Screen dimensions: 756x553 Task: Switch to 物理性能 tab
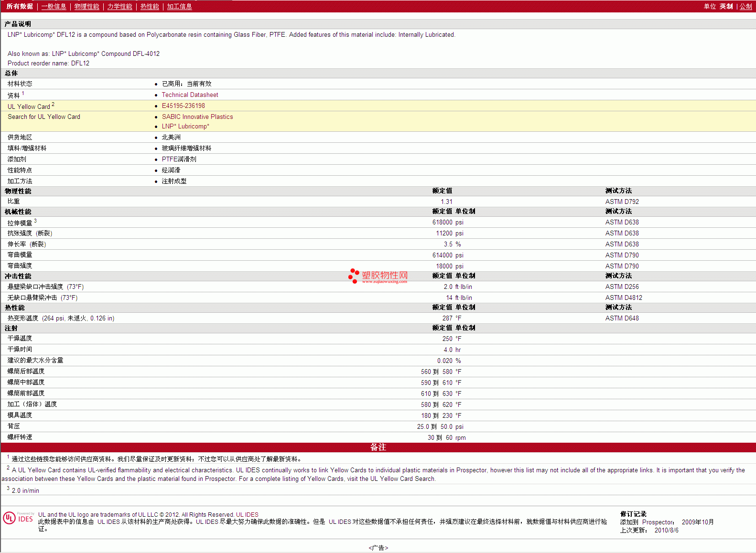[x=86, y=6]
